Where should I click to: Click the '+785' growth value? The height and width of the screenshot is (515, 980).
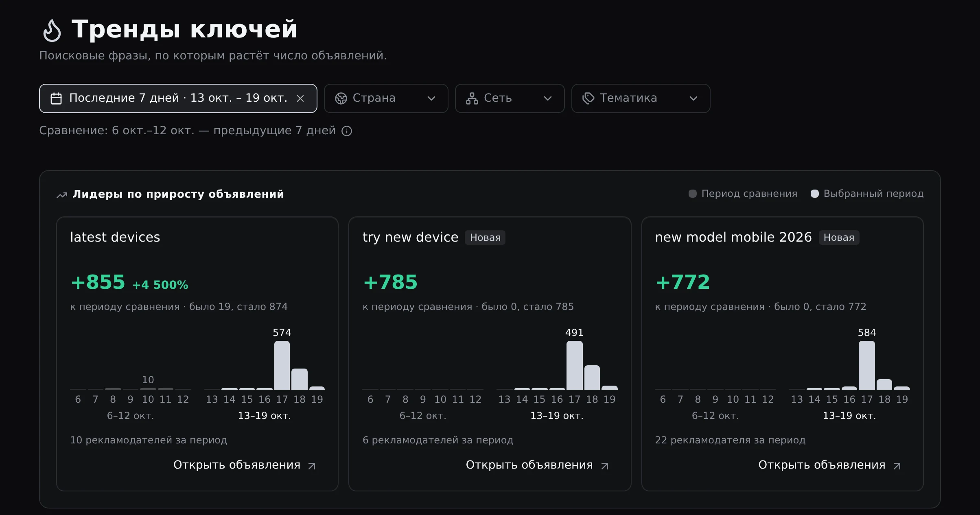(x=390, y=282)
